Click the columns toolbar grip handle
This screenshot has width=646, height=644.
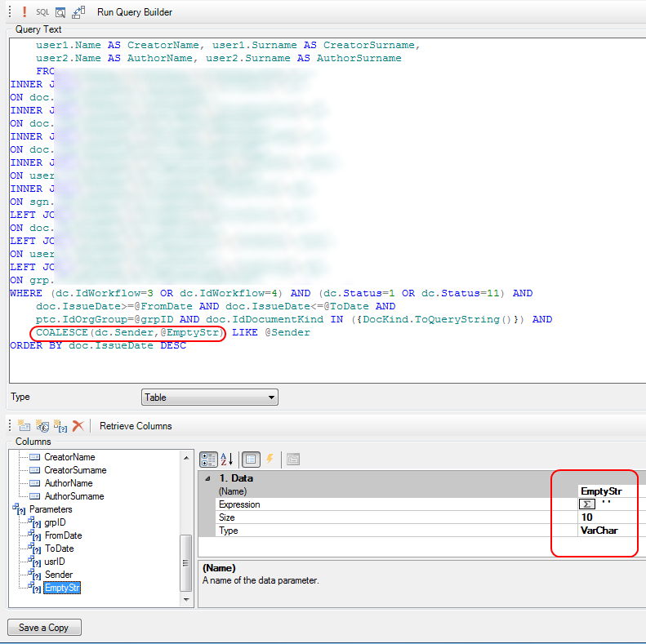tap(10, 426)
